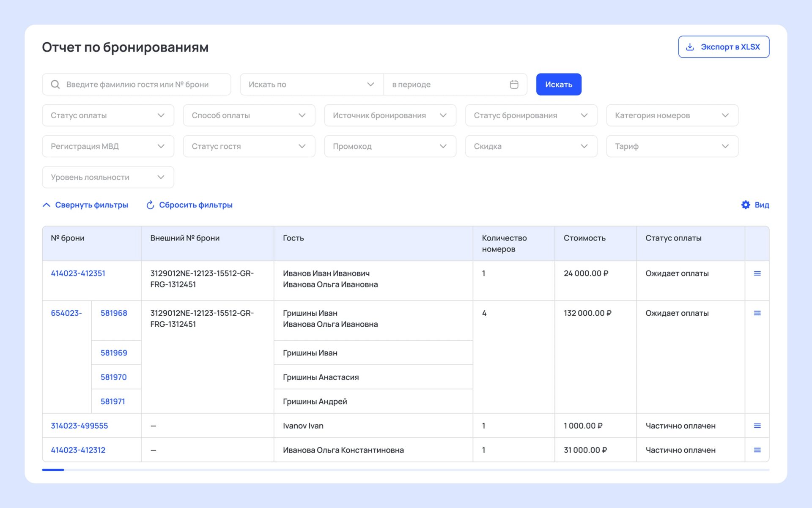Expand the Статус оплаты dropdown
This screenshot has width=812, height=508.
(108, 115)
